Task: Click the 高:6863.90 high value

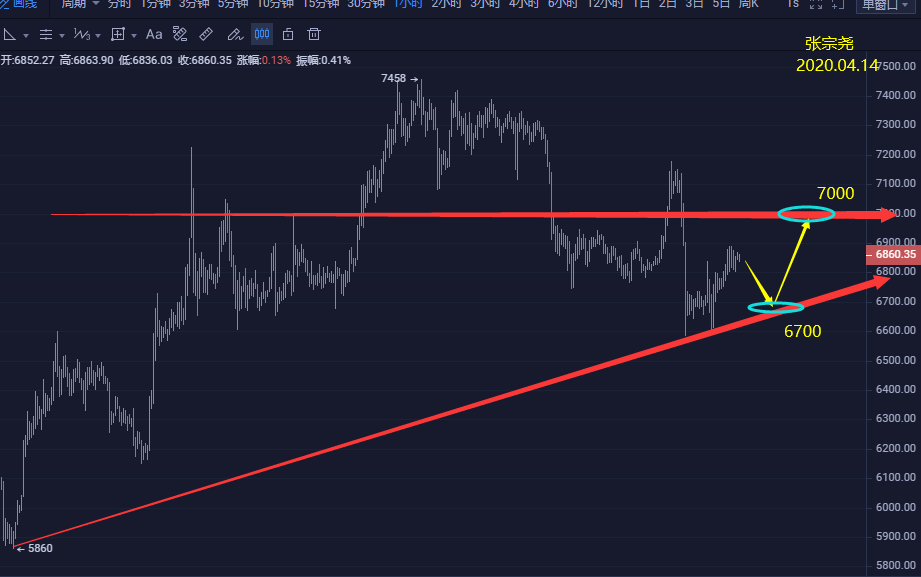Action: [x=86, y=61]
